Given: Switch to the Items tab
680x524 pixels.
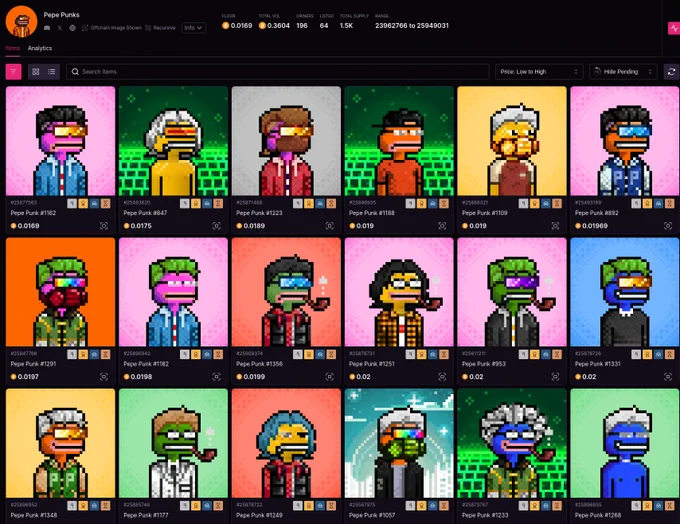Looking at the screenshot, I should [13, 48].
